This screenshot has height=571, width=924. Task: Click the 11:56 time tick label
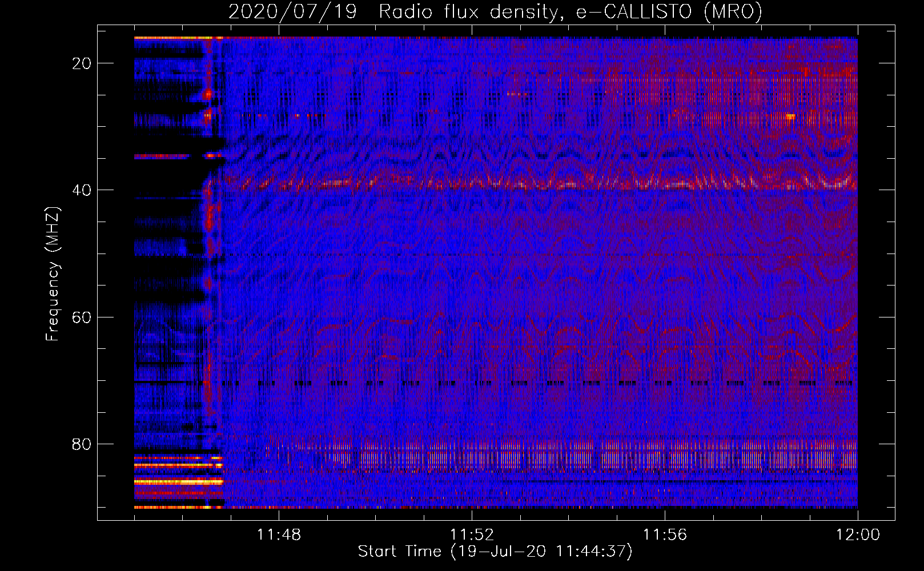click(x=665, y=534)
